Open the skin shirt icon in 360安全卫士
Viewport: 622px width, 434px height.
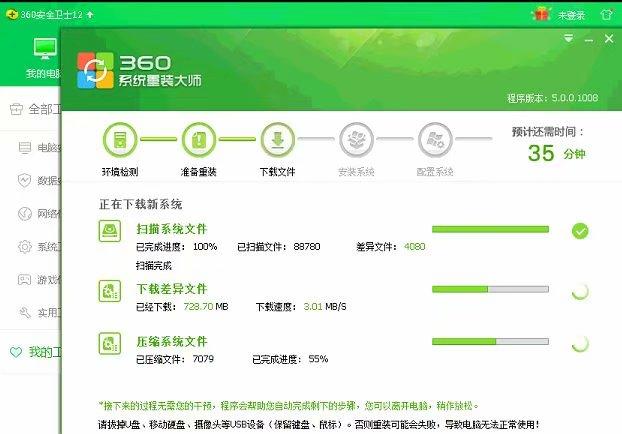606,15
